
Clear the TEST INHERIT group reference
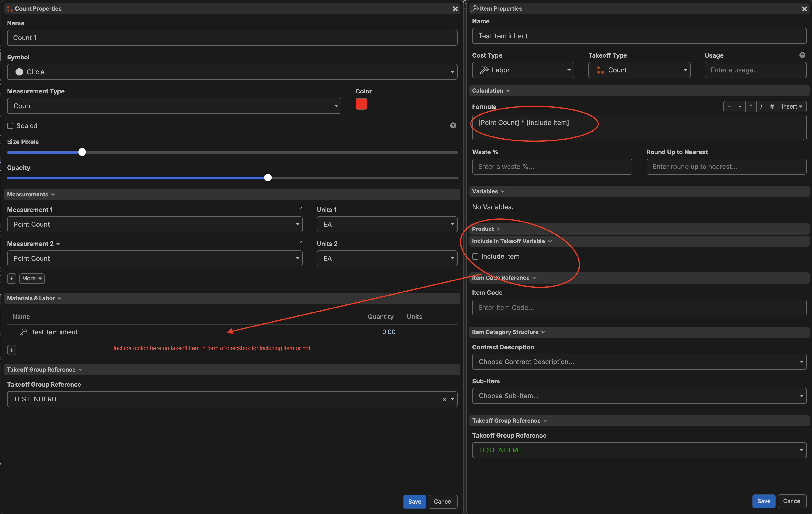[444, 399]
